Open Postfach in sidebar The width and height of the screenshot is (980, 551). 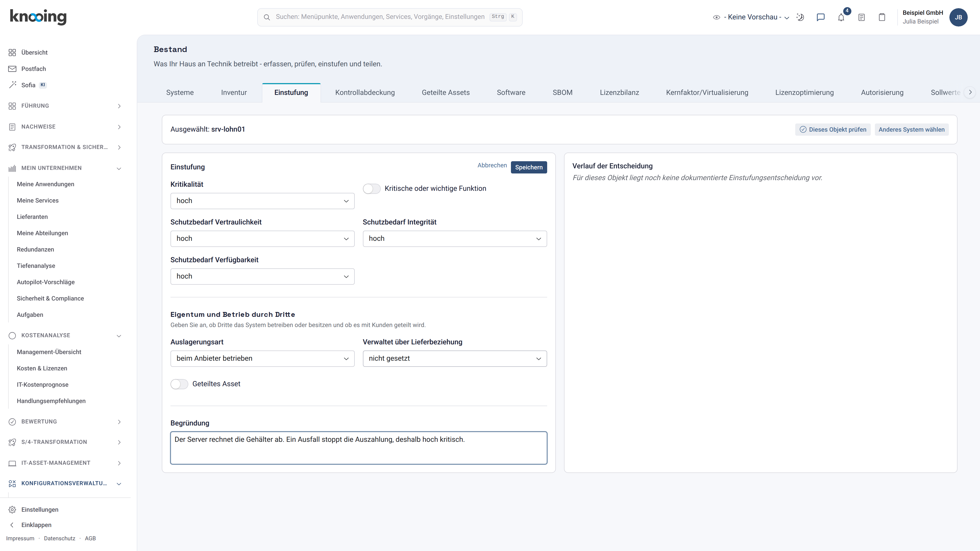point(33,69)
